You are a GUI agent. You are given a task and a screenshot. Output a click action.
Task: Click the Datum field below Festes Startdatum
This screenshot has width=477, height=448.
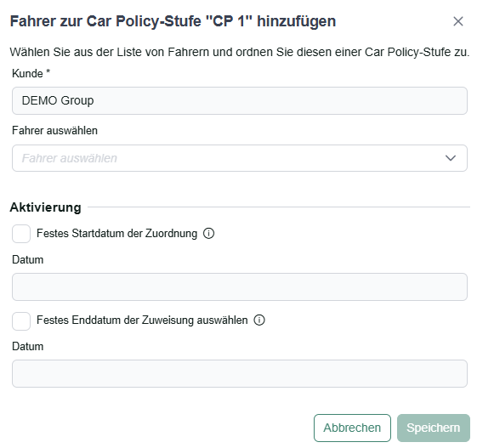[x=240, y=286]
